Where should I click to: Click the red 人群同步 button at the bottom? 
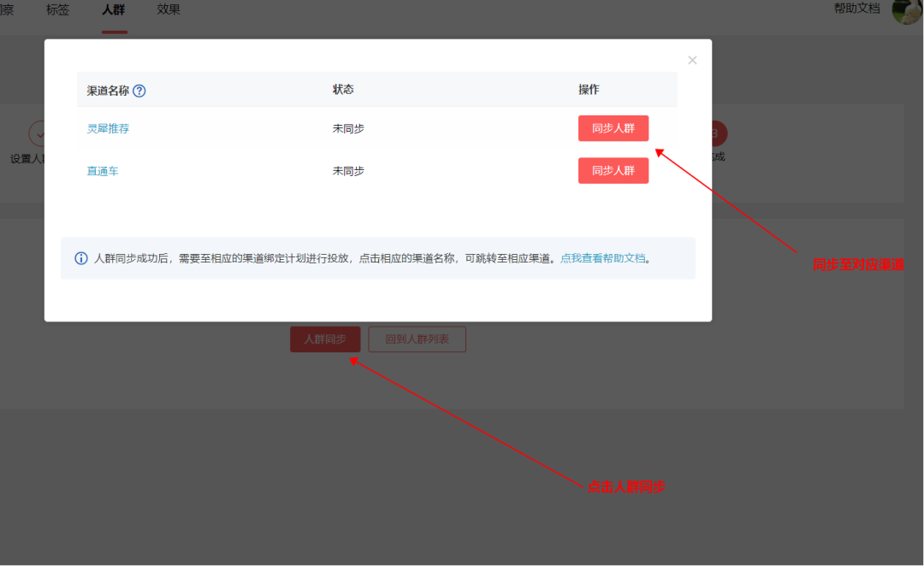tap(325, 339)
